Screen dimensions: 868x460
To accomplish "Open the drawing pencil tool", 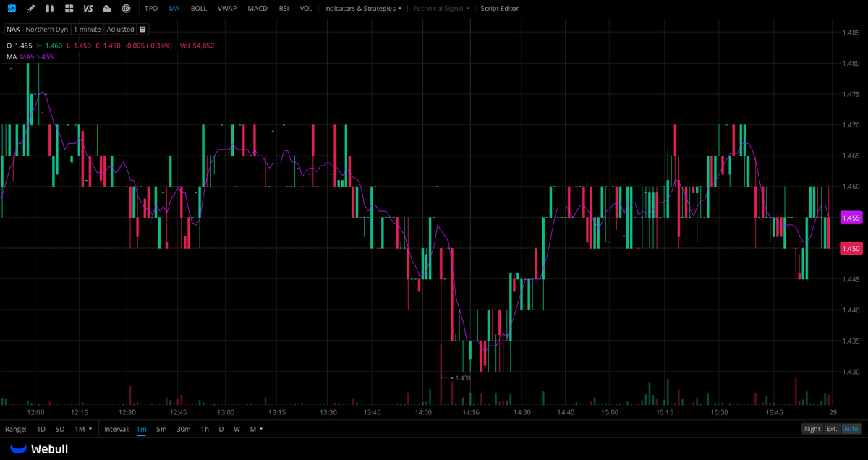I will tap(30, 9).
